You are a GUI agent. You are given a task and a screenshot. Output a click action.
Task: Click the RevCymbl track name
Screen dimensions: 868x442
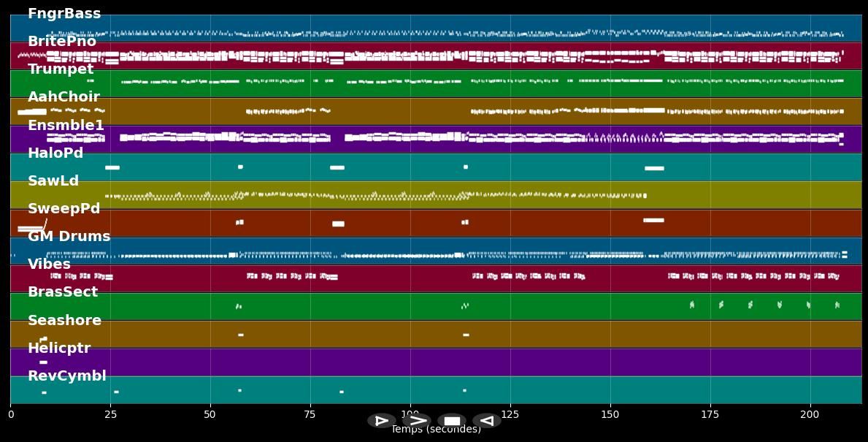coord(66,376)
